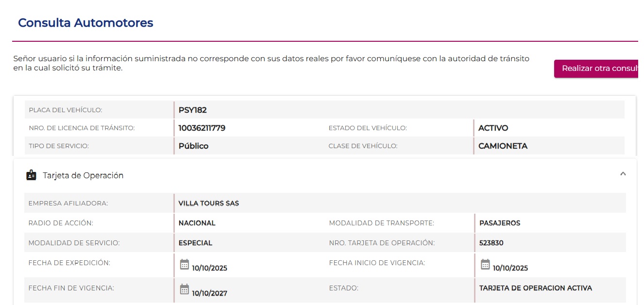Image resolution: width=644 pixels, height=305 pixels.
Task: Click calendar icon beside Fecha Fin de Vigencia
Action: [184, 289]
